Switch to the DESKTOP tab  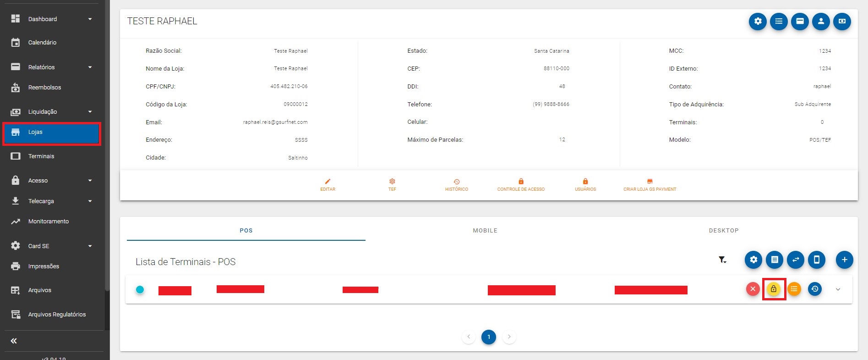(x=723, y=231)
